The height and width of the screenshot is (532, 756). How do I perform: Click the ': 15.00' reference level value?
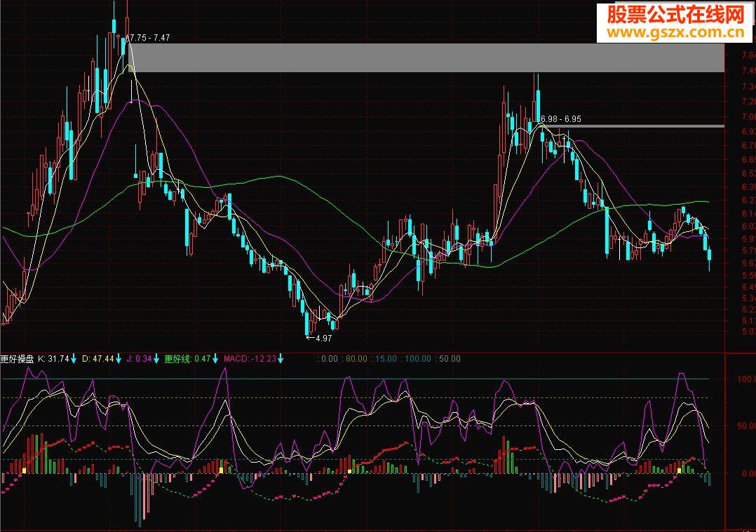pyautogui.click(x=384, y=359)
